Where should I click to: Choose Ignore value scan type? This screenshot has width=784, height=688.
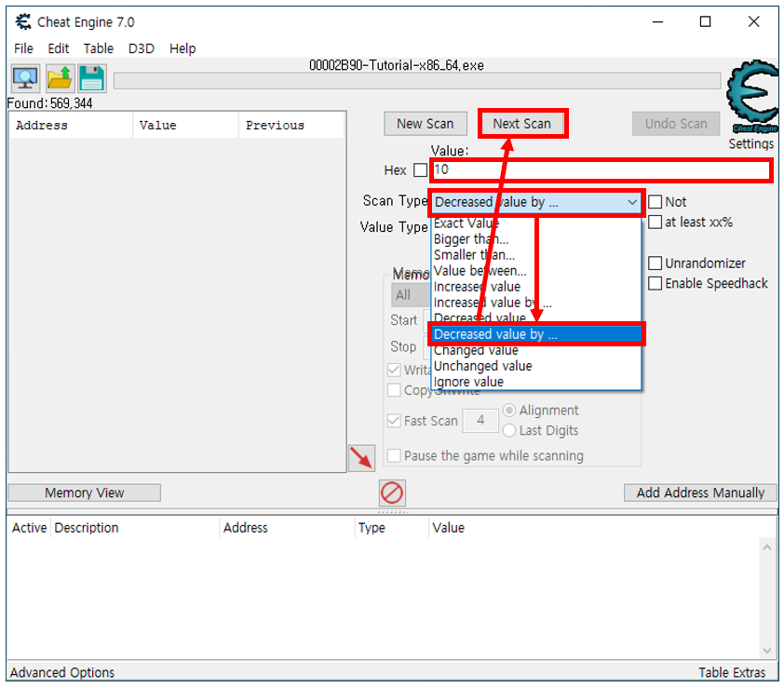[536, 382]
